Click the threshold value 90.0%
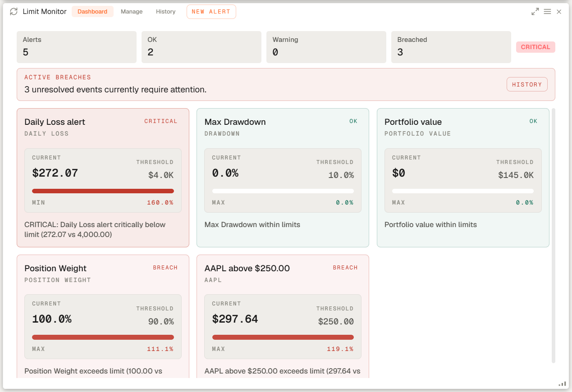 [x=161, y=322]
